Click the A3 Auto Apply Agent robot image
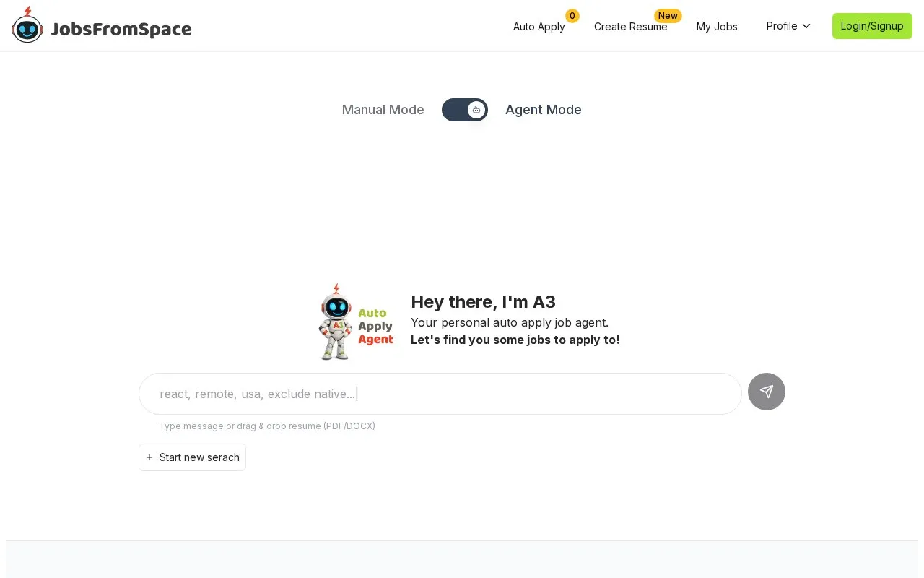Image resolution: width=924 pixels, height=578 pixels. coord(357,322)
